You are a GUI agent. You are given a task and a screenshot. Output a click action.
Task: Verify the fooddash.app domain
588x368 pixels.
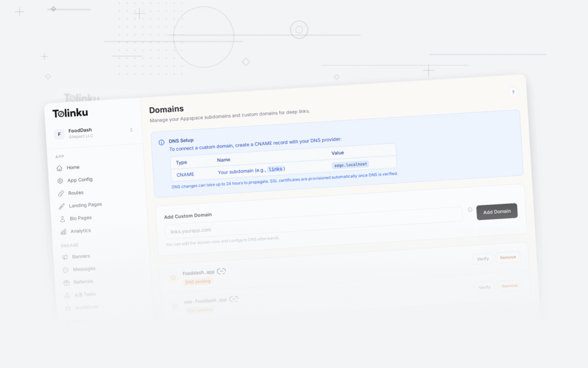pos(483,259)
